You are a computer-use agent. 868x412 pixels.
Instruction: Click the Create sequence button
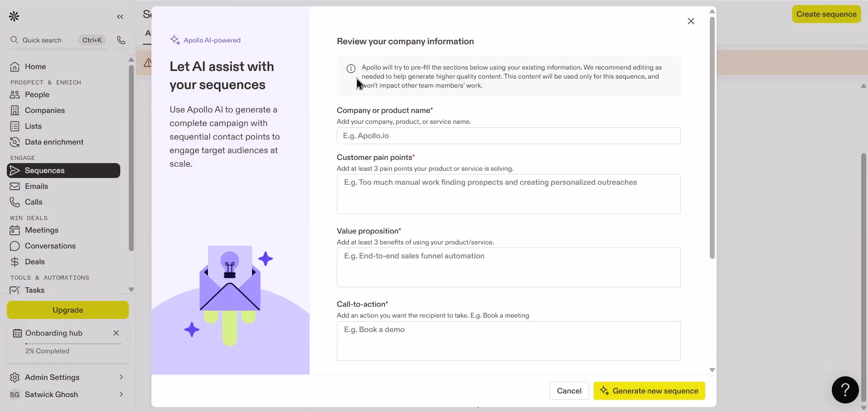coord(826,14)
